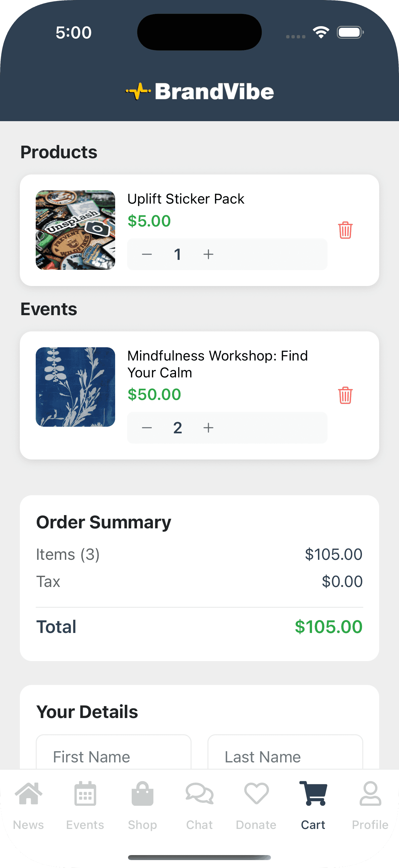Go to the Shop tab
Image resolution: width=399 pixels, height=868 pixels.
[x=142, y=805]
